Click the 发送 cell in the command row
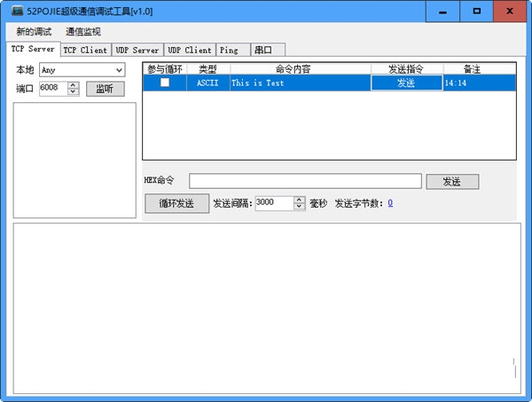 coord(406,83)
